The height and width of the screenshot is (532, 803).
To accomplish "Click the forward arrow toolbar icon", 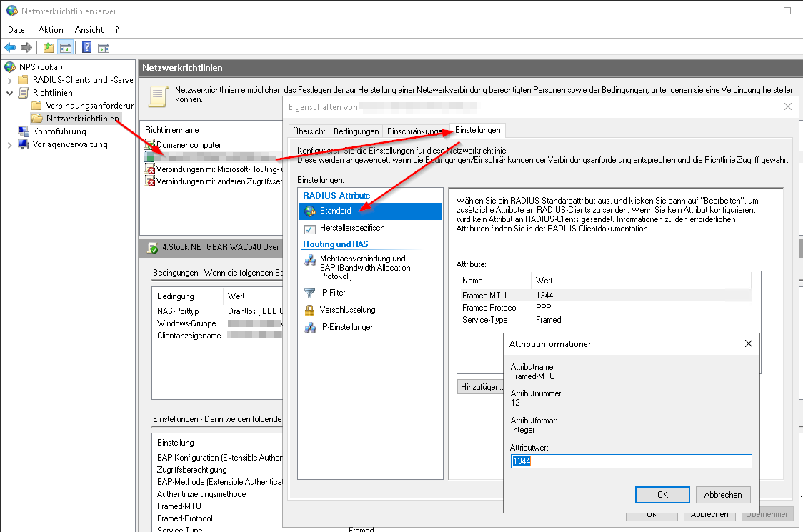I will pyautogui.click(x=26, y=48).
